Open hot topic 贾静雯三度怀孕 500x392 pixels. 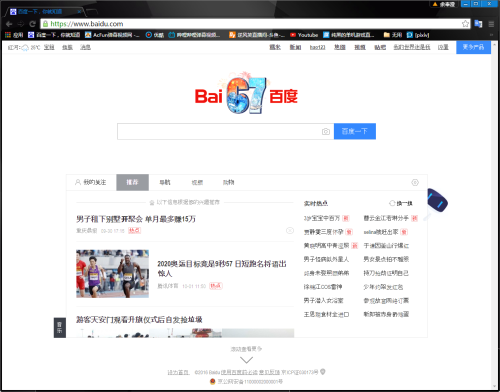(323, 232)
